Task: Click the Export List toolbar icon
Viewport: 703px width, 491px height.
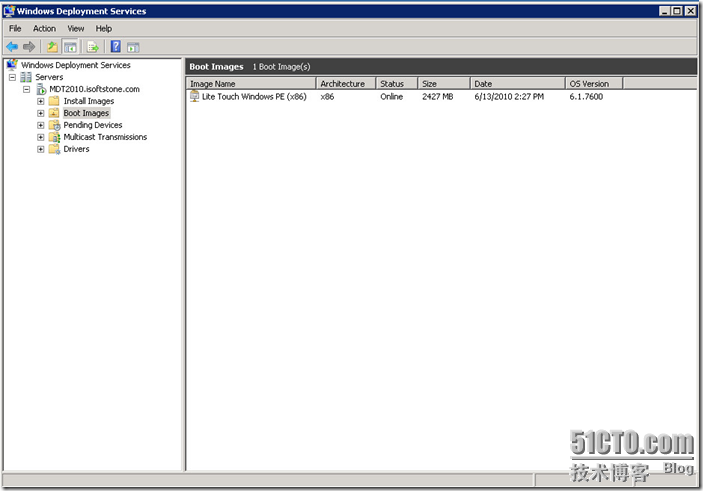Action: tap(93, 47)
